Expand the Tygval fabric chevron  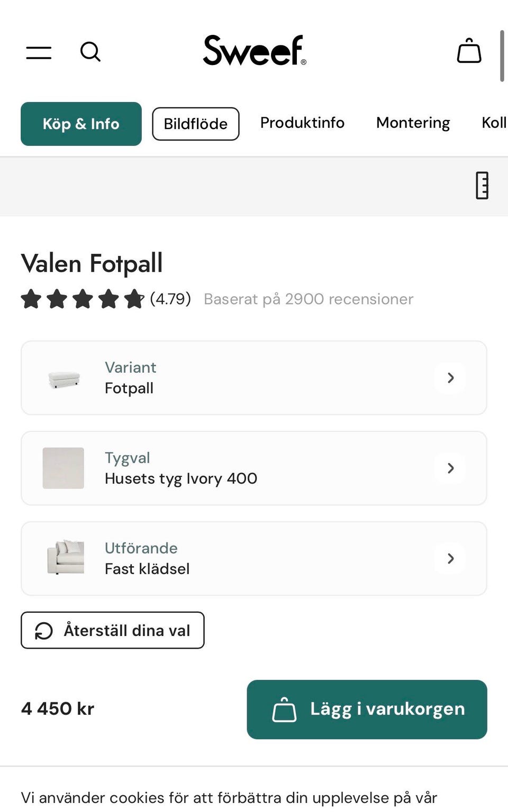tap(450, 468)
